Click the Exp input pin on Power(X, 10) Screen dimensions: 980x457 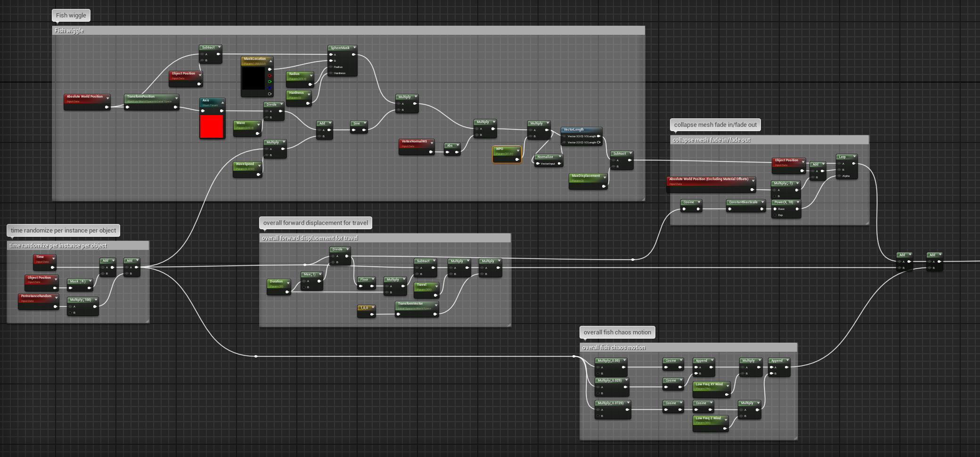775,215
